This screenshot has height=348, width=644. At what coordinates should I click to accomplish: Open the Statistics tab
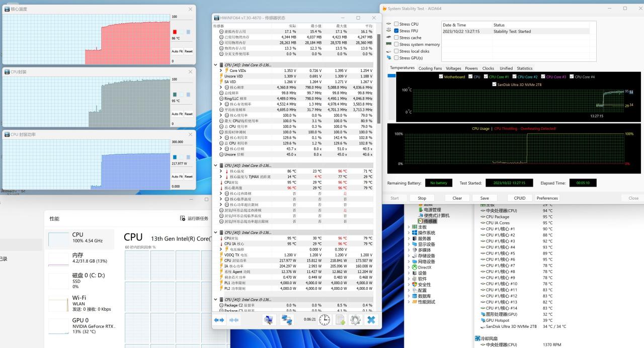point(524,68)
